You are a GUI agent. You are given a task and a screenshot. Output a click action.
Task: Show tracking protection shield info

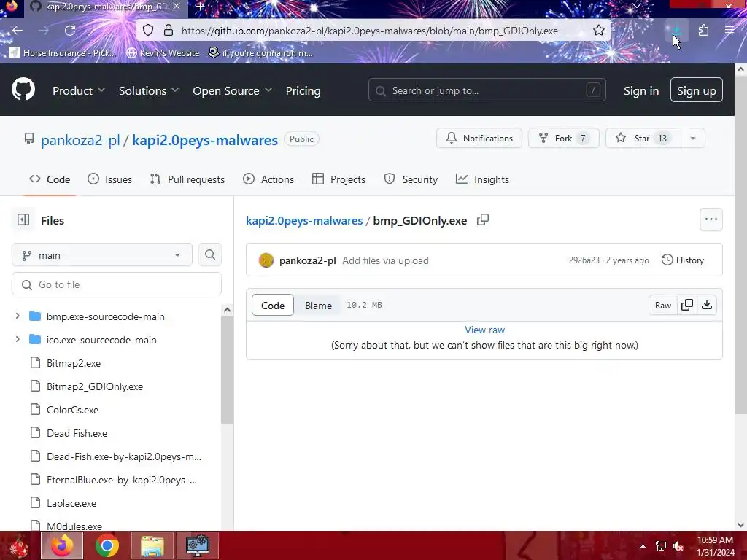tap(148, 31)
